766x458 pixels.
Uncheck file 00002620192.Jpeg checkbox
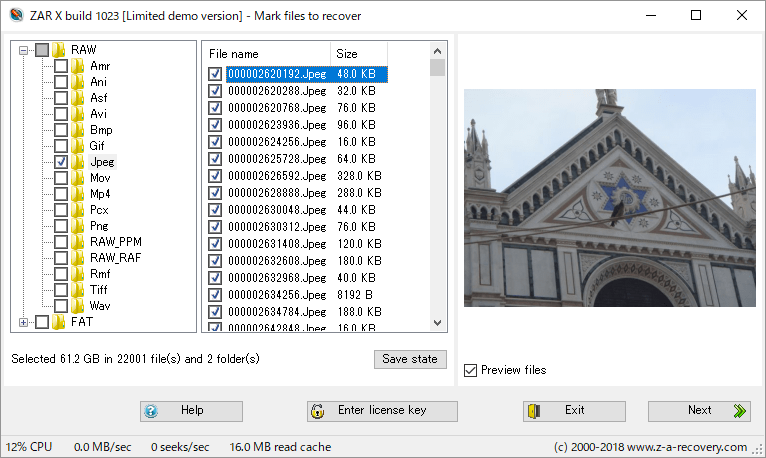click(x=215, y=74)
